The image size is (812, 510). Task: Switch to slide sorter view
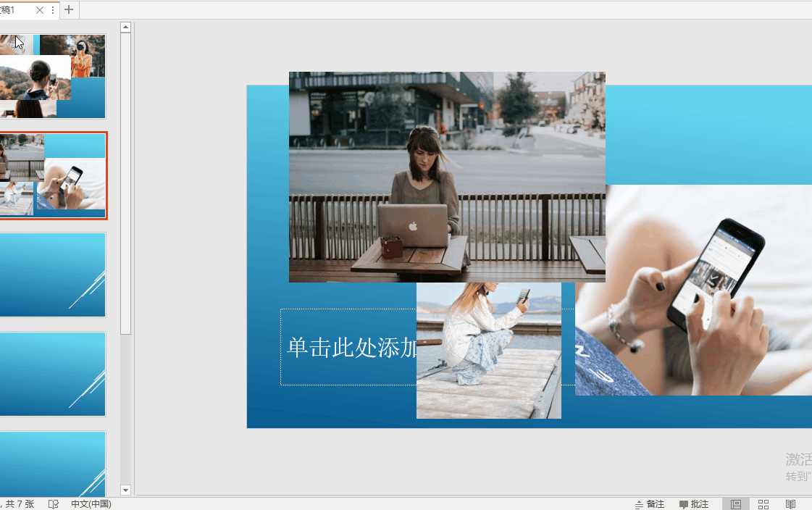coord(763,503)
